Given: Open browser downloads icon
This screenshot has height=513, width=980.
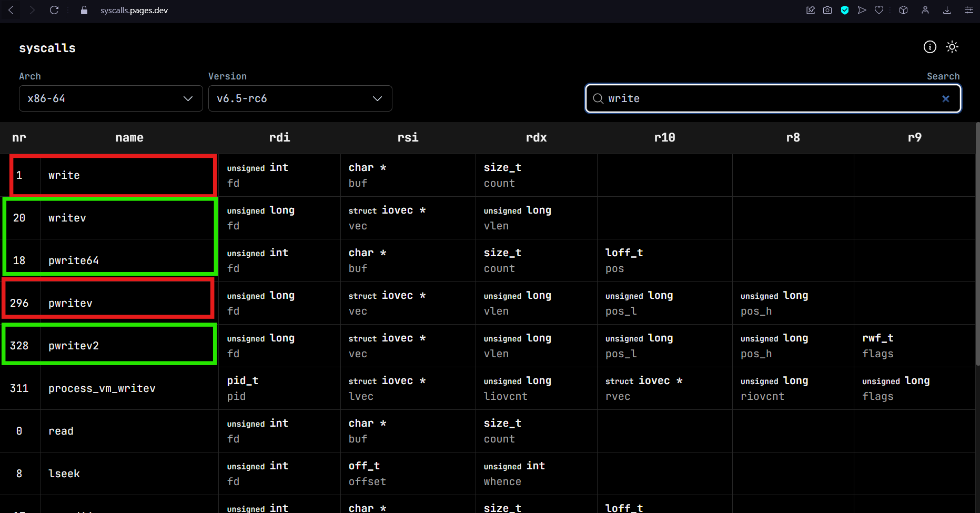Looking at the screenshot, I should tap(947, 11).
